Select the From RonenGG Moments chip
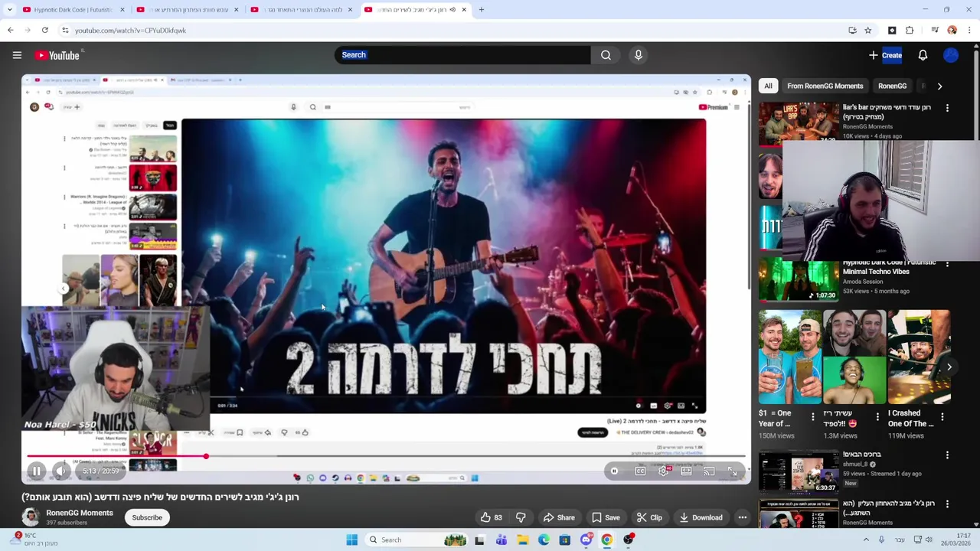Viewport: 980px width, 551px height. (x=825, y=86)
